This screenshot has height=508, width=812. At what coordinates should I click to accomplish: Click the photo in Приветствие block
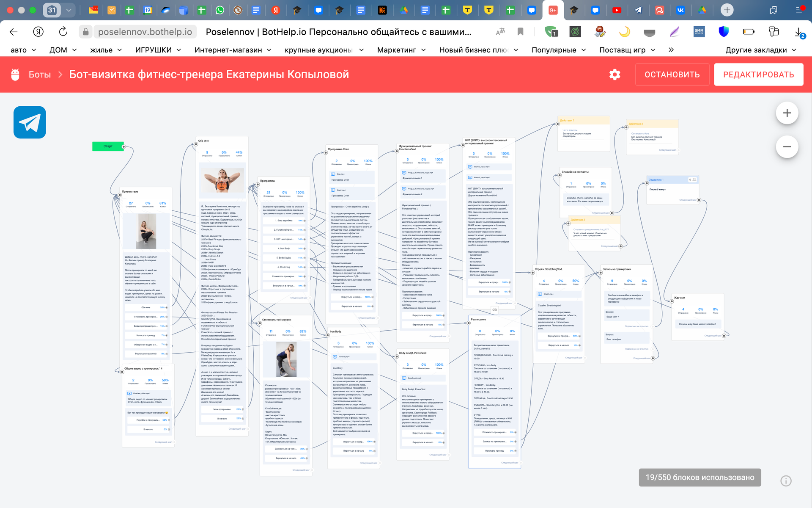(146, 231)
